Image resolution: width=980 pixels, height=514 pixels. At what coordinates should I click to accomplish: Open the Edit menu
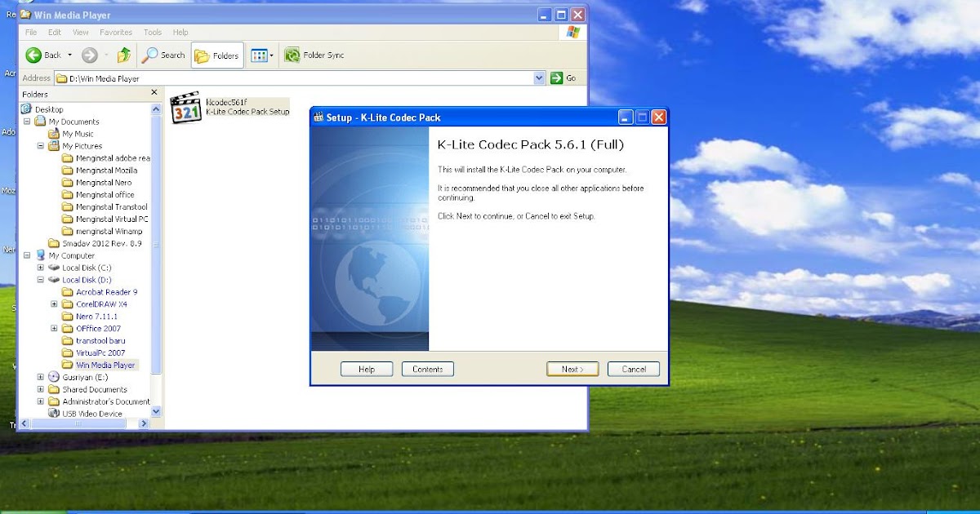coord(55,33)
